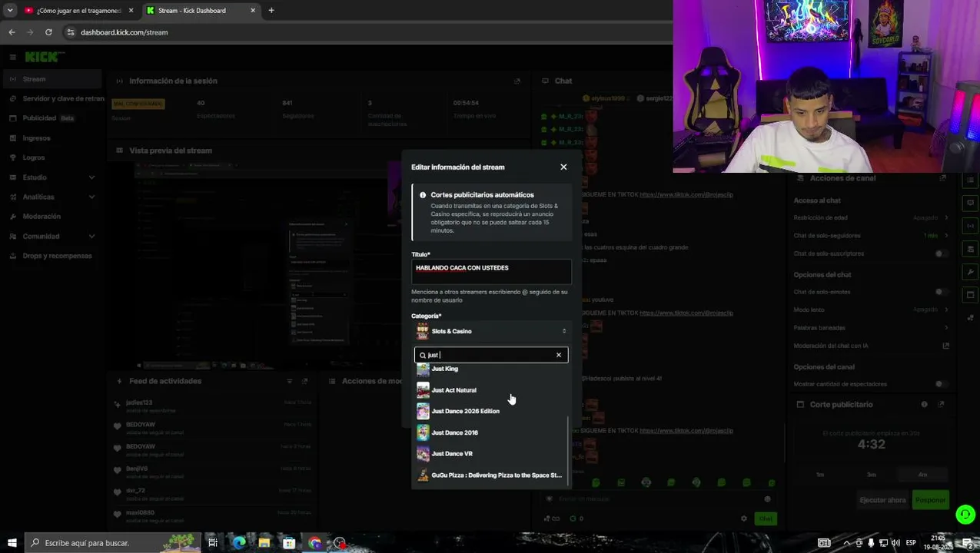The image size is (980, 553).
Task: Open Drops y recompensas
Action: (x=54, y=256)
